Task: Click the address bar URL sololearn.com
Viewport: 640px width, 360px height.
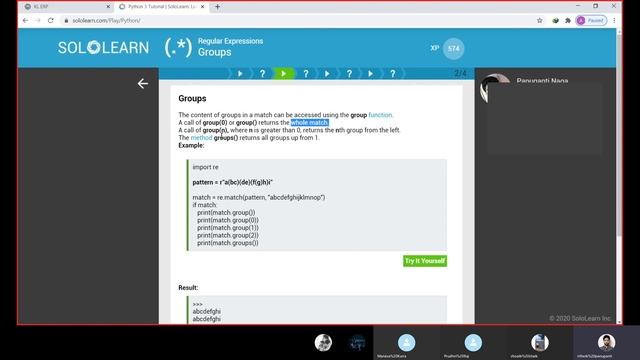Action: [x=106, y=20]
